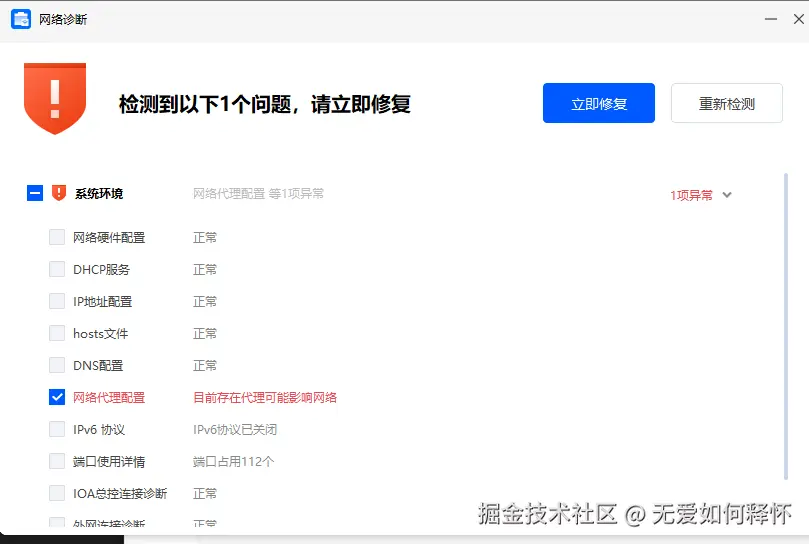The height and width of the screenshot is (544, 809).
Task: Check the IOA总控连接诊断 checkbox
Action: pyautogui.click(x=57, y=493)
